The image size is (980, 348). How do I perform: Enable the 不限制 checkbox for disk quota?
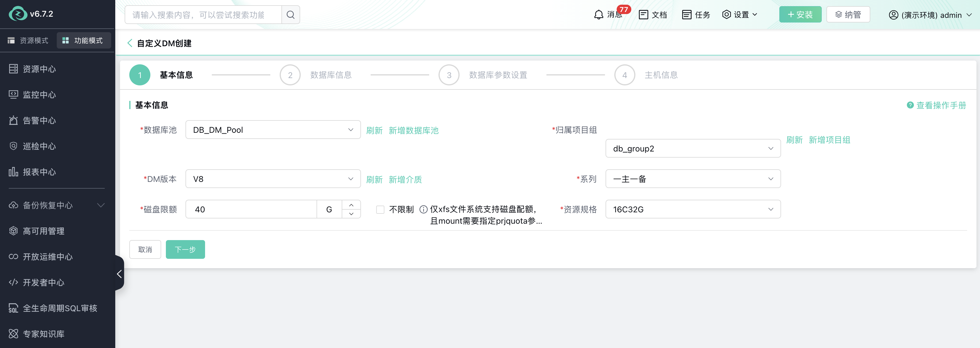(380, 209)
